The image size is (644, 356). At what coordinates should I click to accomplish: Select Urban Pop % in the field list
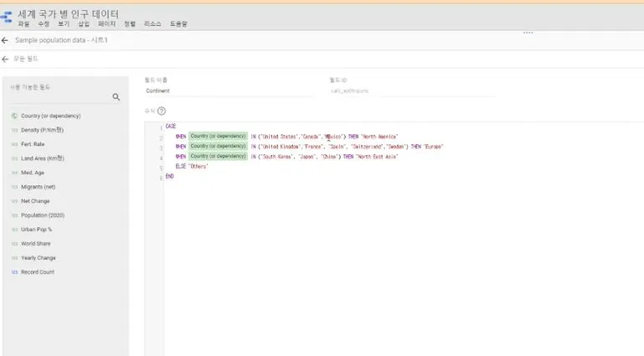point(37,230)
